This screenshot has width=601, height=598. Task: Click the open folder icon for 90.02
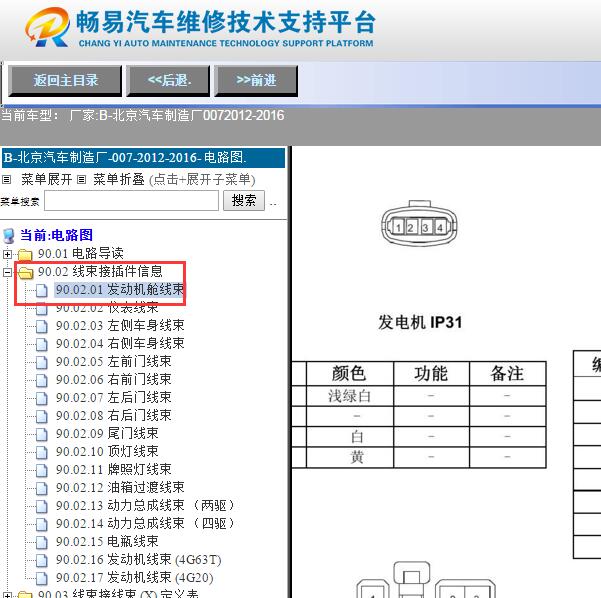(x=26, y=273)
